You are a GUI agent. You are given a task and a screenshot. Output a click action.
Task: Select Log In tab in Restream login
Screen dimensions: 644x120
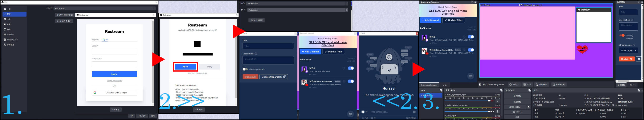click(x=105, y=39)
